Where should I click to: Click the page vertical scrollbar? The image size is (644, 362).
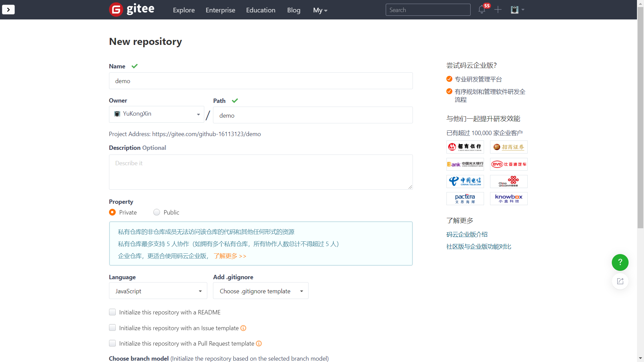640,117
